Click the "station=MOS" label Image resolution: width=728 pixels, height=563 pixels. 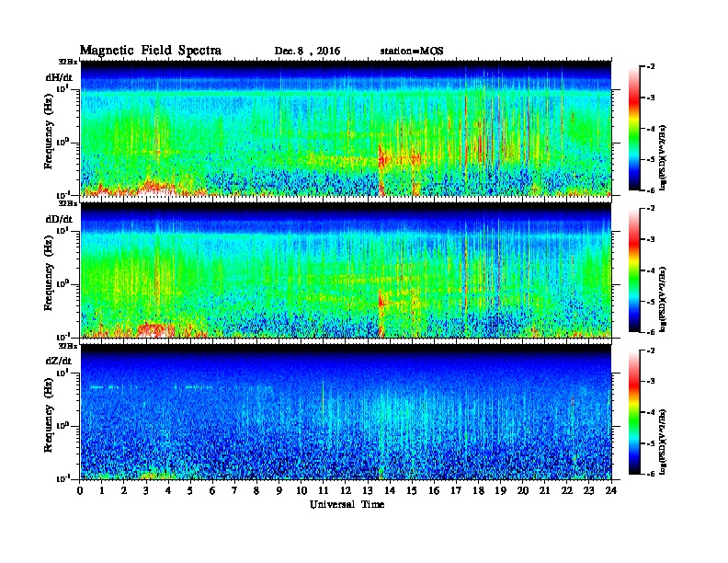tap(412, 52)
